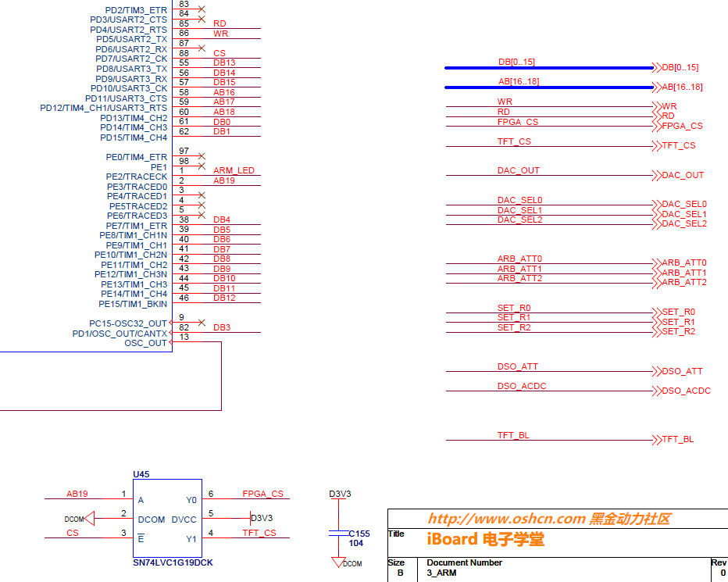This screenshot has height=582, width=728.
Task: Select the blue DB[0..15] bus line
Action: [x=549, y=68]
